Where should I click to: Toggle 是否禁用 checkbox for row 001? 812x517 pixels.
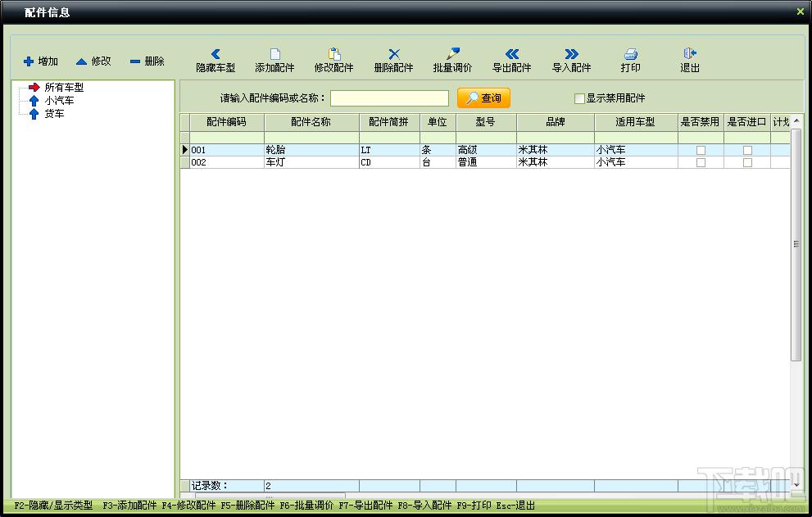701,150
